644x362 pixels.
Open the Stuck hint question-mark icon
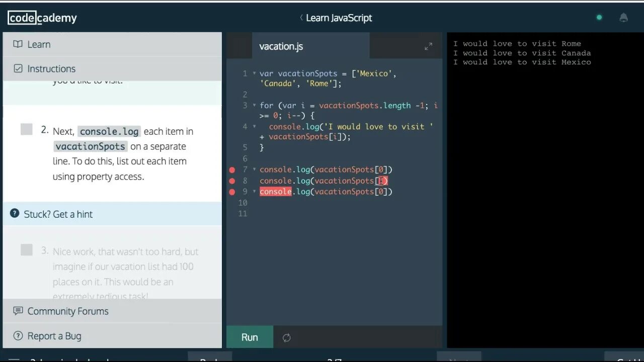[15, 214]
